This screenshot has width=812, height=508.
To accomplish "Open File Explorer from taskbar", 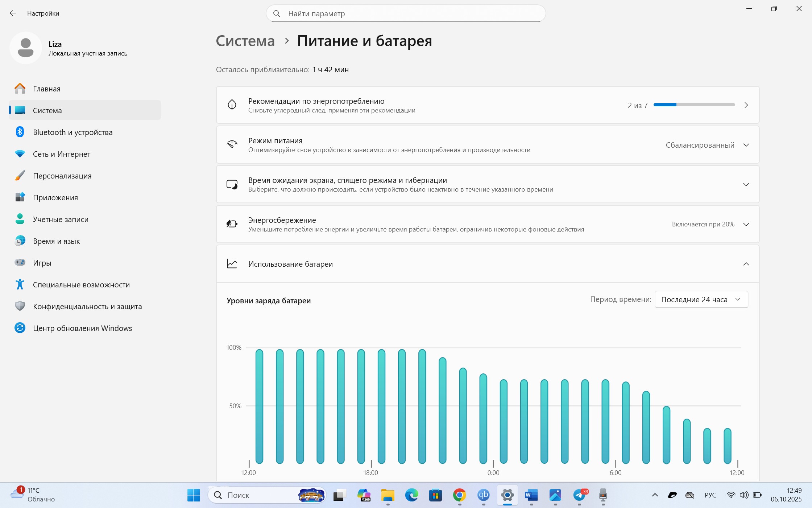I will coord(388,495).
